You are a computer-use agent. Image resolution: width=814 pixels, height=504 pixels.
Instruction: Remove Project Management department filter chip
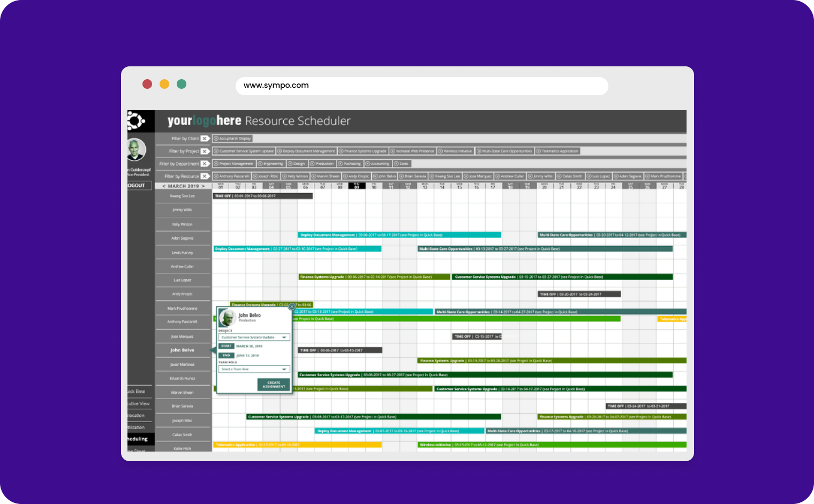click(x=216, y=164)
